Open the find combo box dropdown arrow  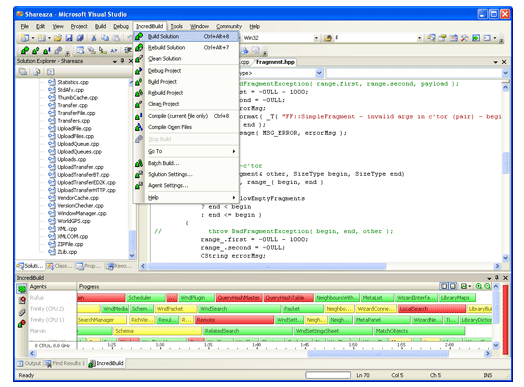pyautogui.click(x=419, y=38)
